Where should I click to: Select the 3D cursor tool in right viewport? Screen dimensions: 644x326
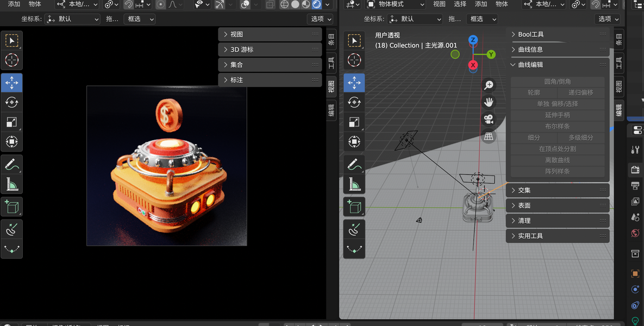coord(354,60)
